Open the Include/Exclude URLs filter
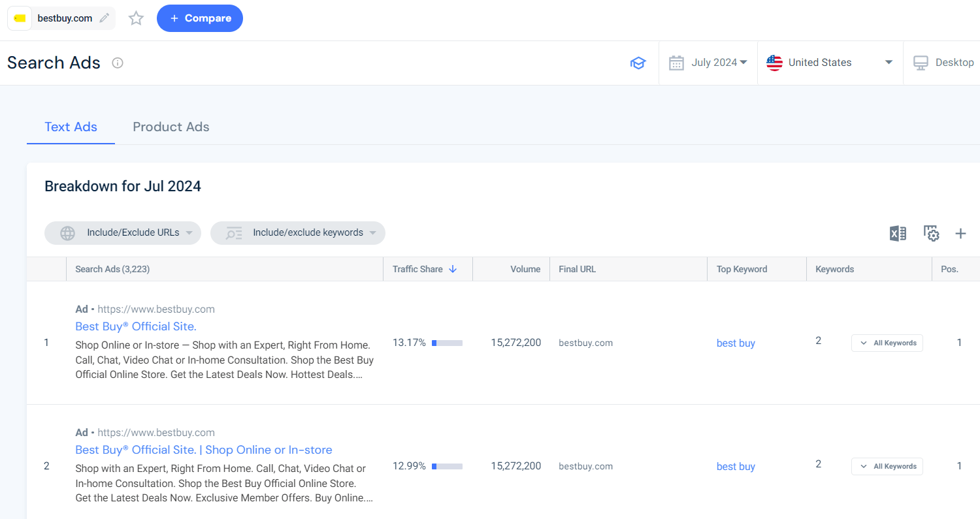Screen dimensions: 980x519 [122, 232]
